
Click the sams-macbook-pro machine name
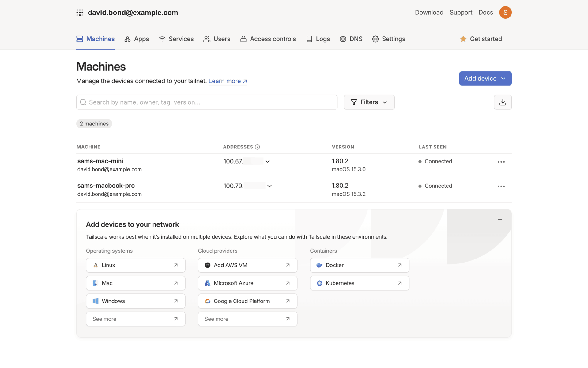(106, 186)
